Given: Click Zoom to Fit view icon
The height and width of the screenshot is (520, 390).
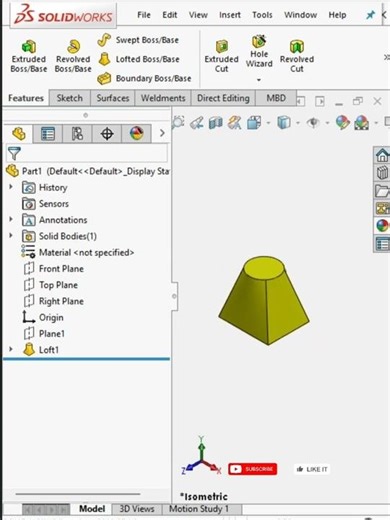Looking at the screenshot, I should tap(178, 123).
